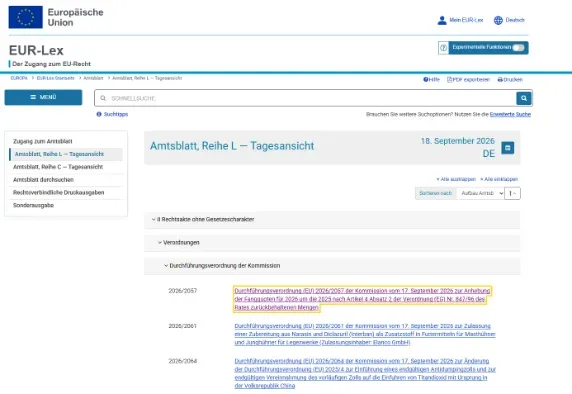The width and height of the screenshot is (572, 394).
Task: Open Durchführungsverordnung (EU) 2026/2064 link
Action: point(365,373)
